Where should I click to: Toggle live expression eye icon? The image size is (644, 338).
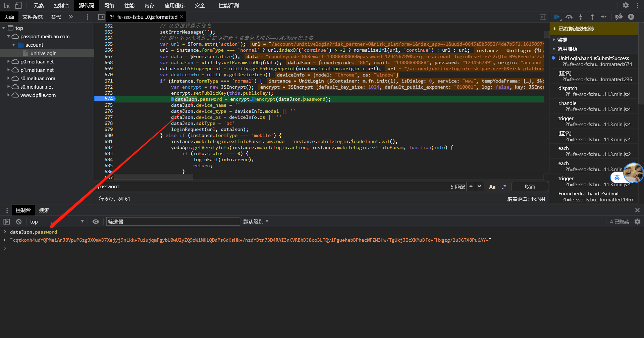pyautogui.click(x=96, y=222)
